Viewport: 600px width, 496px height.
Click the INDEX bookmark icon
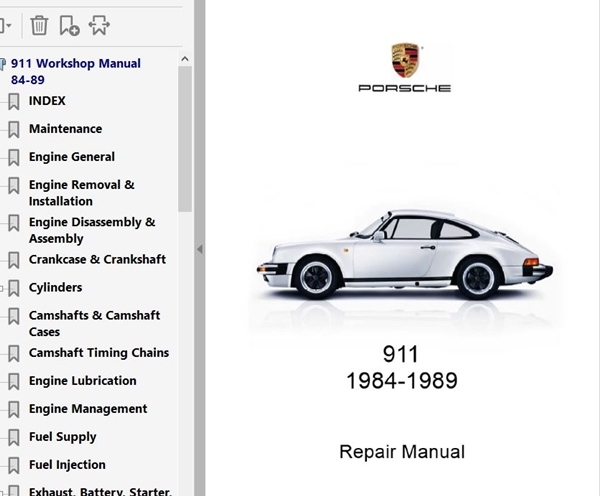(14, 101)
